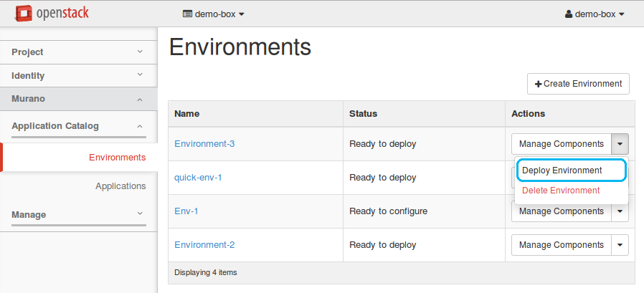The image size is (644, 293).
Task: Expand the Project sidebar section
Action: point(78,52)
